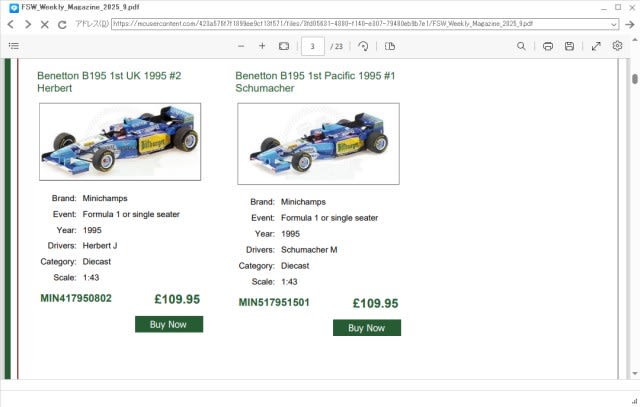The height and width of the screenshot is (407, 640).
Task: Open the Benetton B195 1st Pacific Schumacher title
Action: pyautogui.click(x=315, y=82)
